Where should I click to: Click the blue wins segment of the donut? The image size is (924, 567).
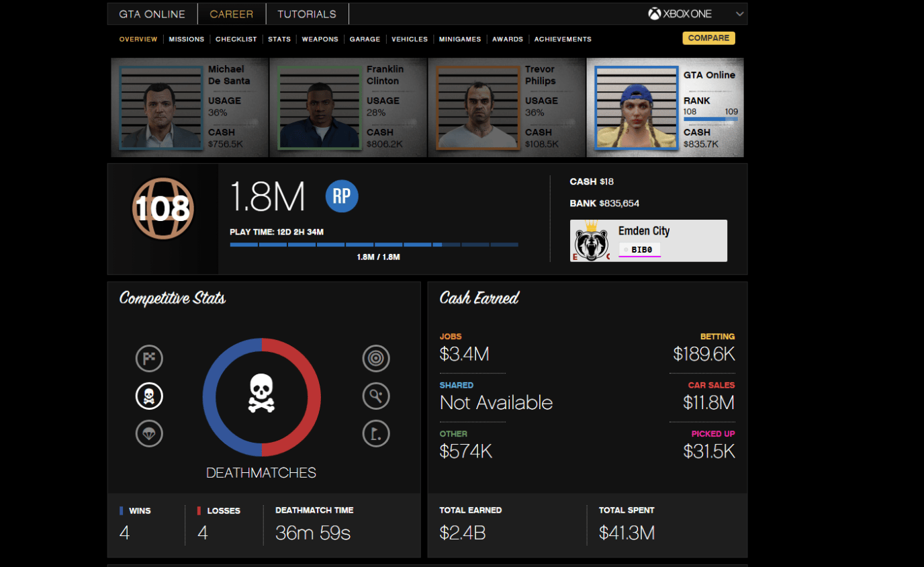tap(210, 398)
